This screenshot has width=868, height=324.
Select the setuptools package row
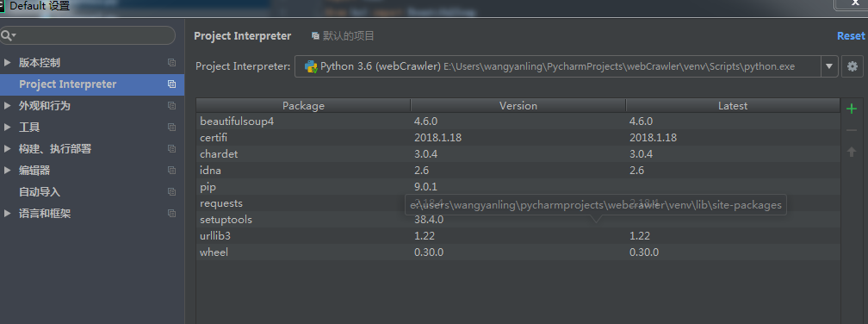(518, 220)
